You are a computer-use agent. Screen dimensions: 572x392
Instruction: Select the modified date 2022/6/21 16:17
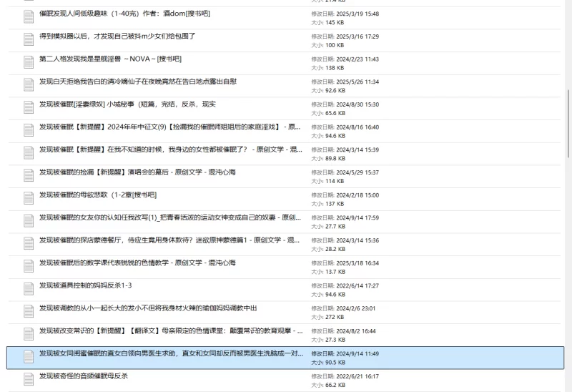tap(345, 376)
